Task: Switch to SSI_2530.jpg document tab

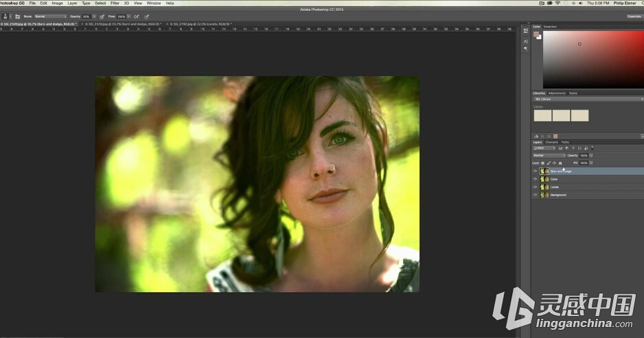Action: point(122,24)
